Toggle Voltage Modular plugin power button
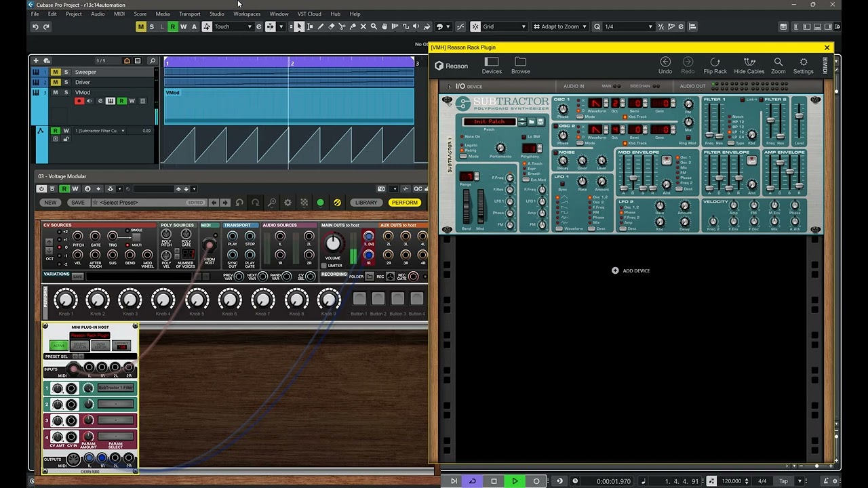The width and height of the screenshot is (868, 488). pyautogui.click(x=41, y=189)
